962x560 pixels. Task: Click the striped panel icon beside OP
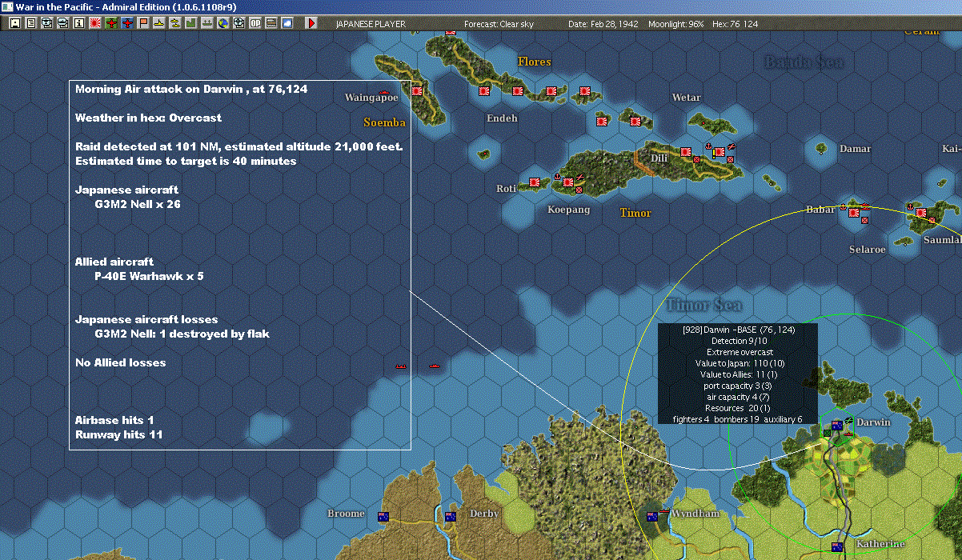point(271,23)
